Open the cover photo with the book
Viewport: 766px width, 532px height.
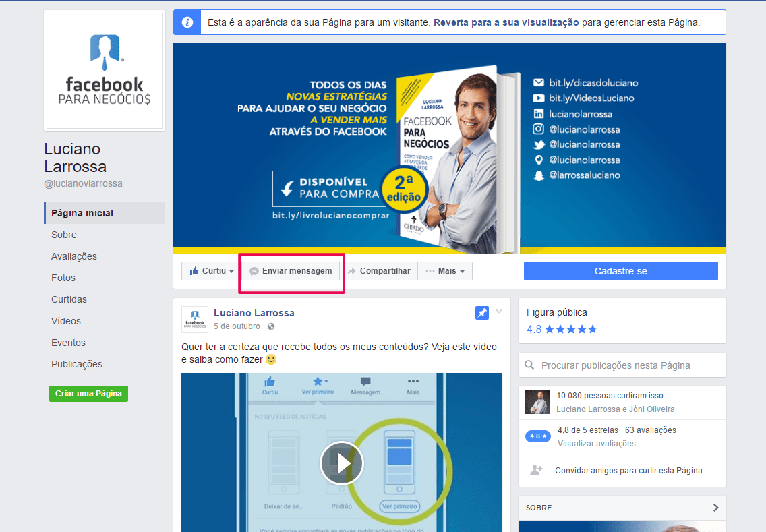click(450, 148)
